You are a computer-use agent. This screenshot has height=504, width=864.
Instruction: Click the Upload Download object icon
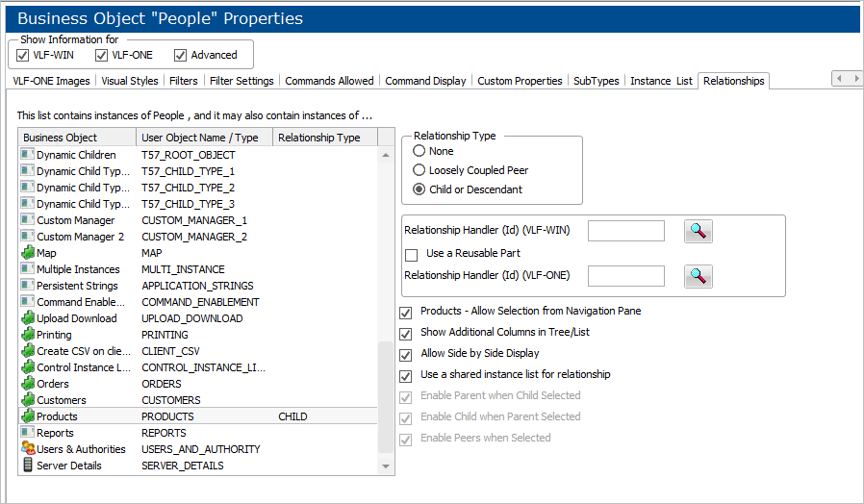point(27,318)
